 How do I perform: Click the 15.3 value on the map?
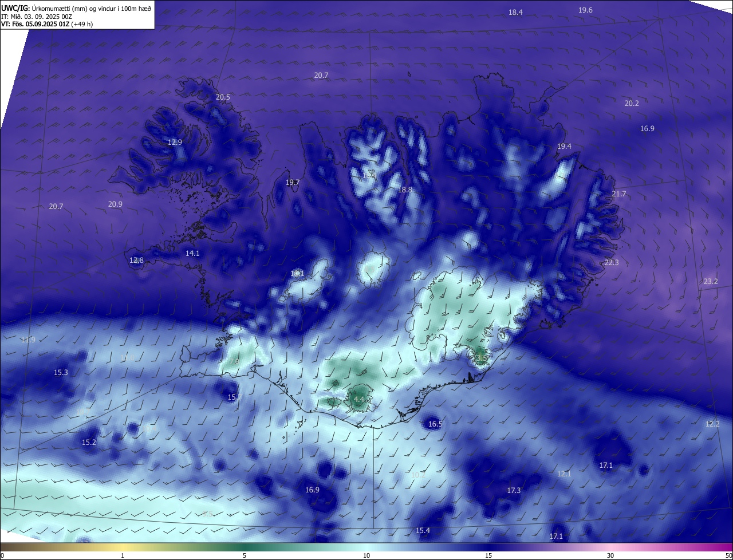coord(61,372)
